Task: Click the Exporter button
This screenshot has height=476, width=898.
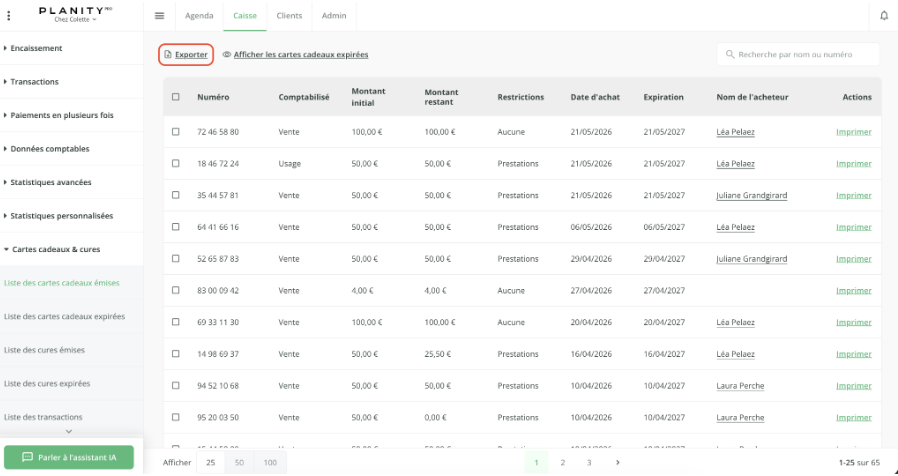Action: point(186,54)
